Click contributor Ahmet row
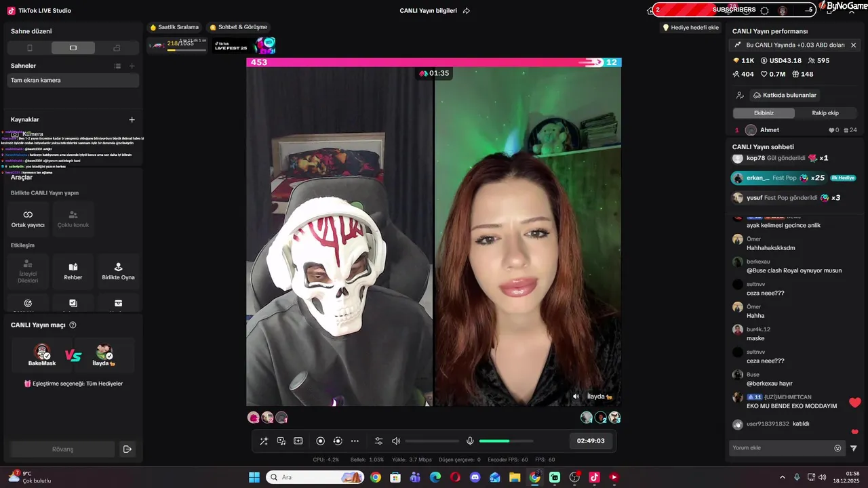Viewport: 868px width, 488px height. 795,130
